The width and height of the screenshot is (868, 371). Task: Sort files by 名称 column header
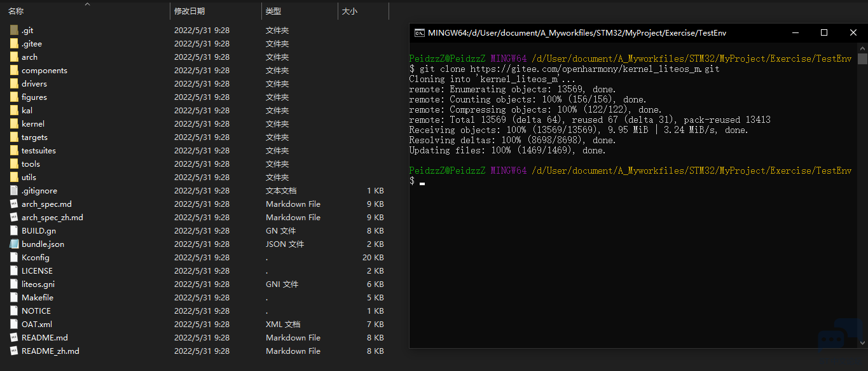16,11
